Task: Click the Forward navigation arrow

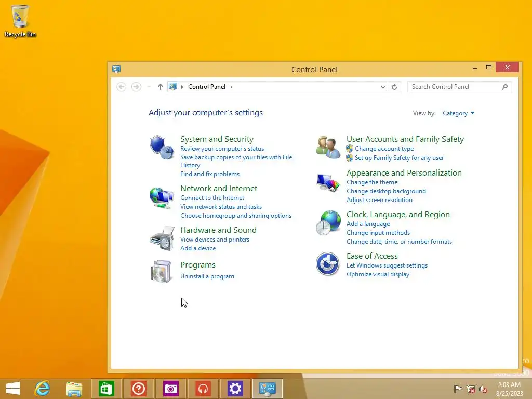Action: tap(137, 87)
